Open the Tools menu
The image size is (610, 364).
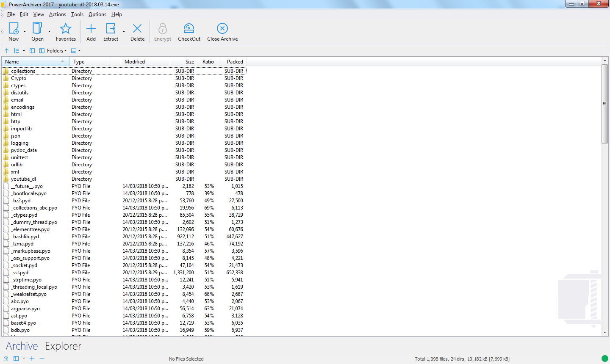(77, 14)
